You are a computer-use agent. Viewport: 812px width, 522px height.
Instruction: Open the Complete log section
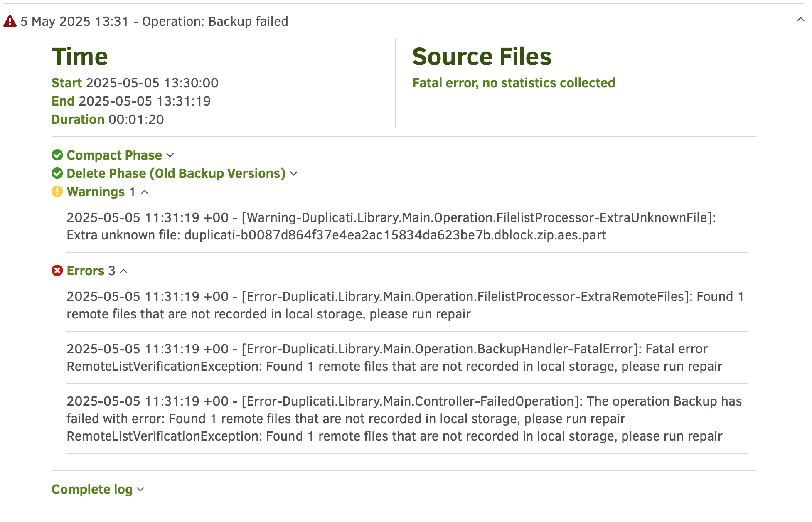(x=92, y=489)
